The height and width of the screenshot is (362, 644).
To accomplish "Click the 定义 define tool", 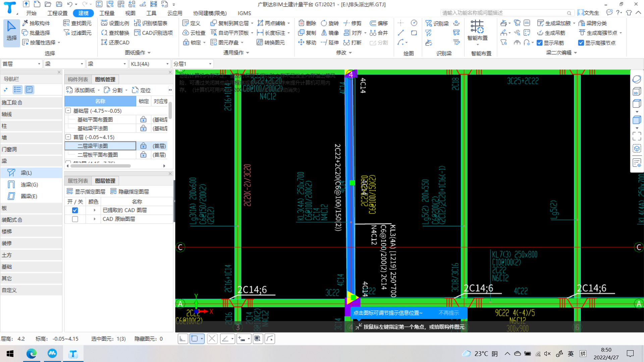I will click(x=191, y=23).
